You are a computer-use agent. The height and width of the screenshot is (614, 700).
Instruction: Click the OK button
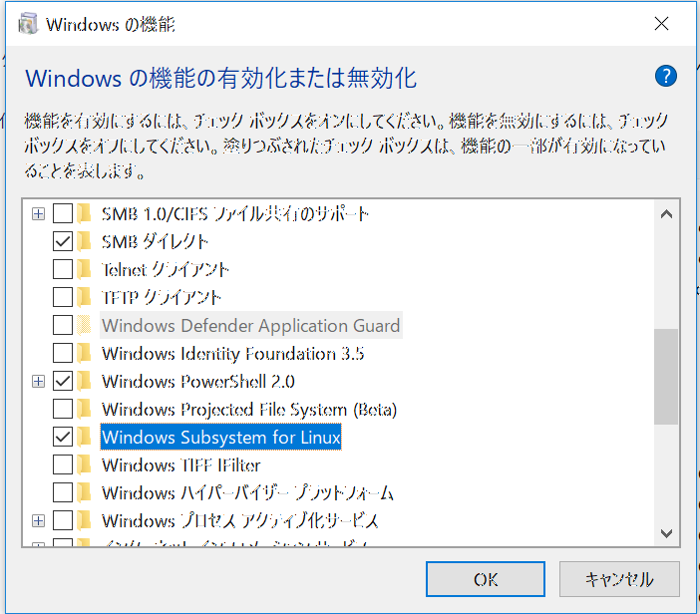point(486,579)
